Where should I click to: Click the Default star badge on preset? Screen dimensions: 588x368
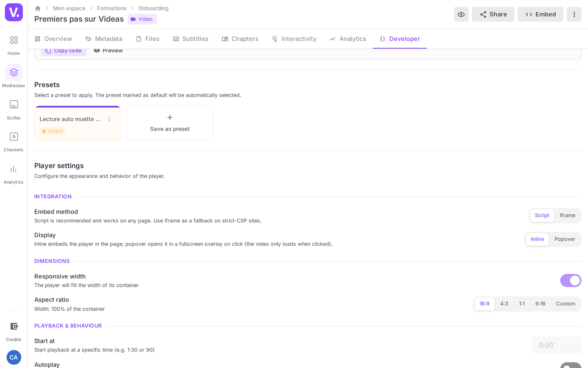pos(53,131)
